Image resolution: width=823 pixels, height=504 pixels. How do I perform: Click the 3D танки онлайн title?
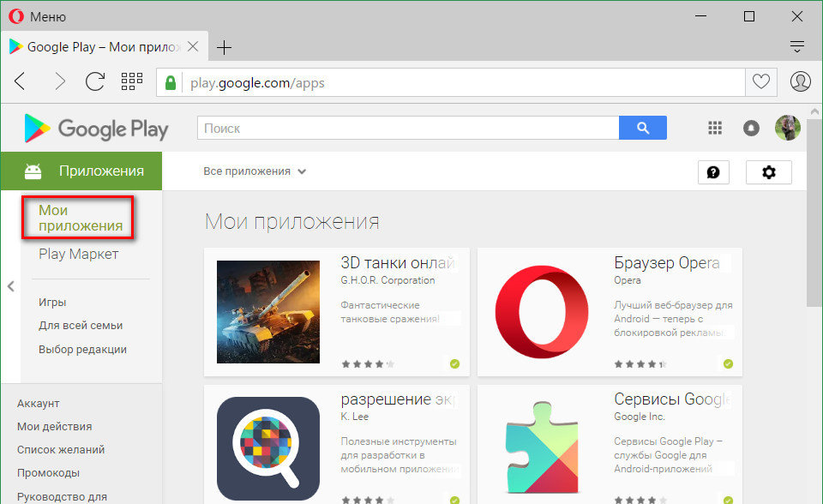398,262
